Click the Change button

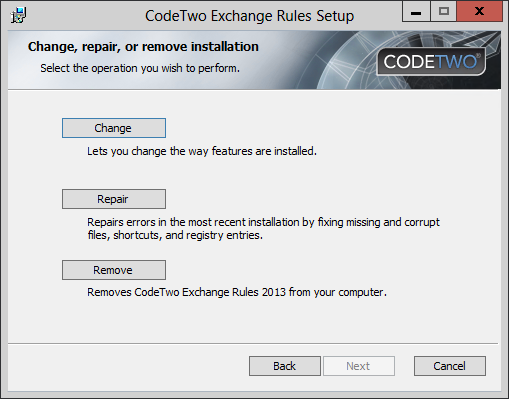click(114, 128)
